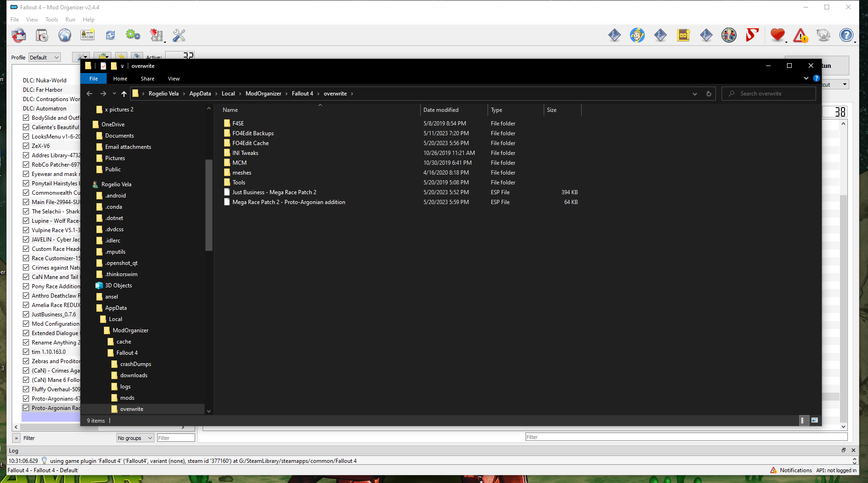Click the Size column header
Screen dimensions: 868x483
pyautogui.click(x=562, y=110)
